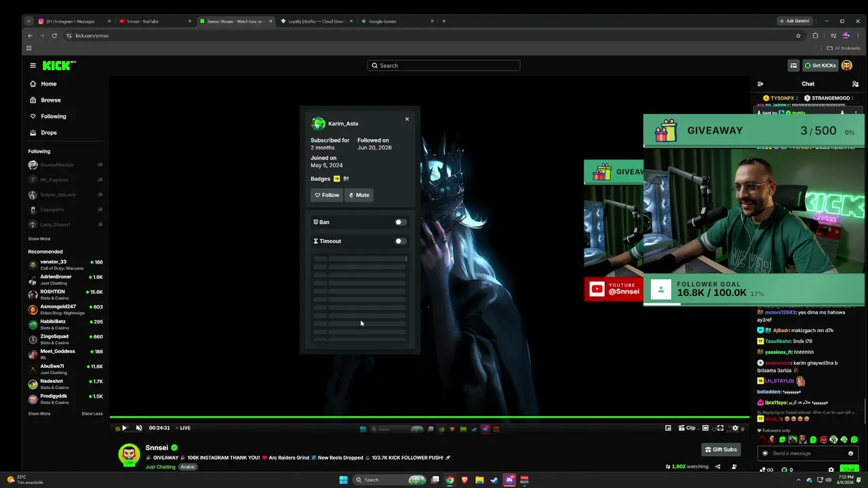Open chat user list icon

(x=855, y=84)
